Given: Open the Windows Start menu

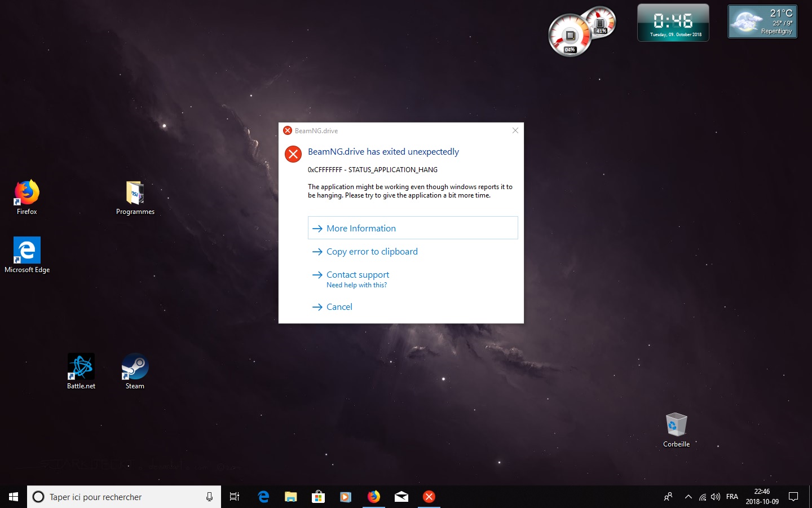Looking at the screenshot, I should point(14,497).
